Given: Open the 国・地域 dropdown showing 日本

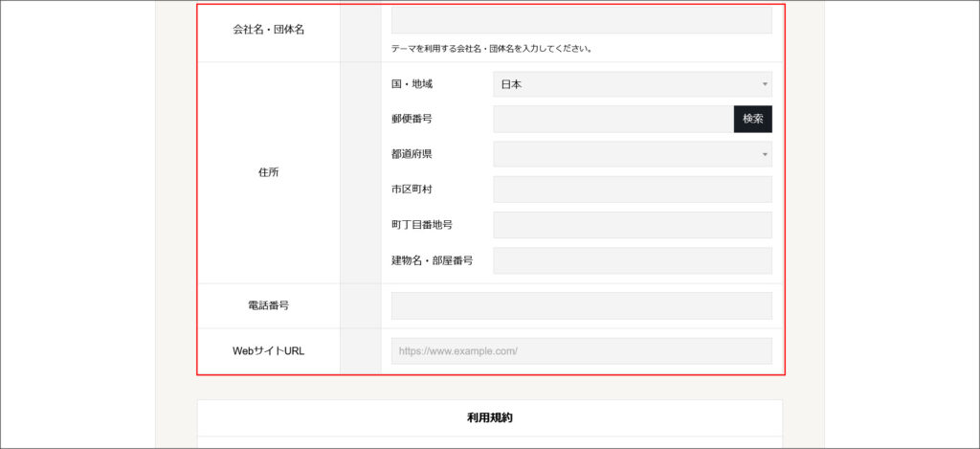Looking at the screenshot, I should [632, 84].
